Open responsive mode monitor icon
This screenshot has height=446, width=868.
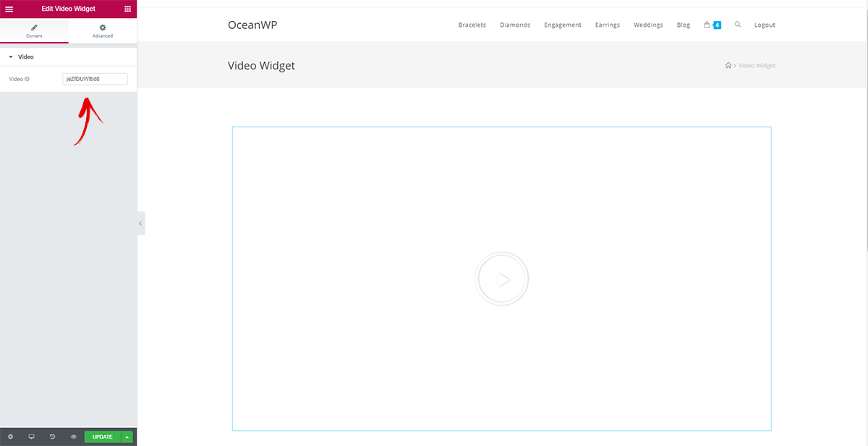31,437
